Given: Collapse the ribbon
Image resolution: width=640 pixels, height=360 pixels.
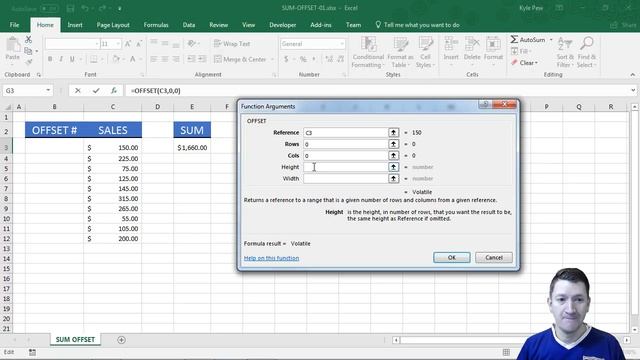Looking at the screenshot, I should (633, 75).
